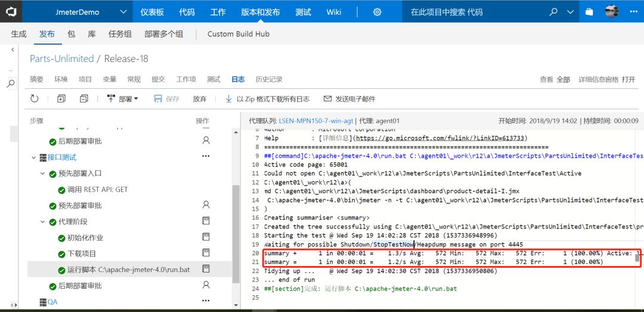The image size is (644, 312).
Task: Select the 版本和发布 hub
Action: (261, 12)
